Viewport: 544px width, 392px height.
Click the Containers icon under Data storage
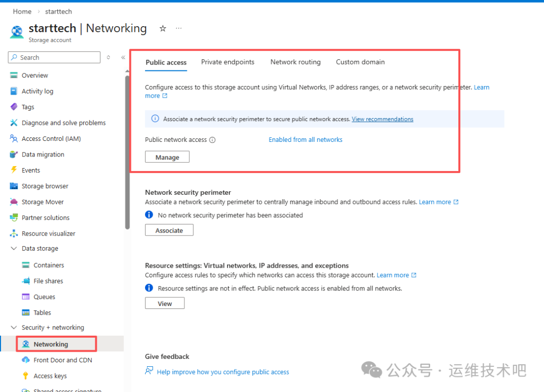click(26, 265)
